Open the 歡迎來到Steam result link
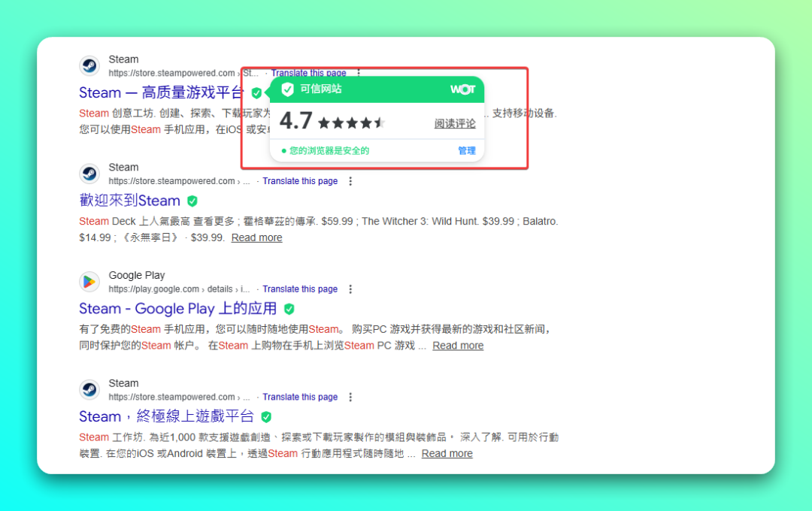The height and width of the screenshot is (511, 812). pyautogui.click(x=129, y=201)
